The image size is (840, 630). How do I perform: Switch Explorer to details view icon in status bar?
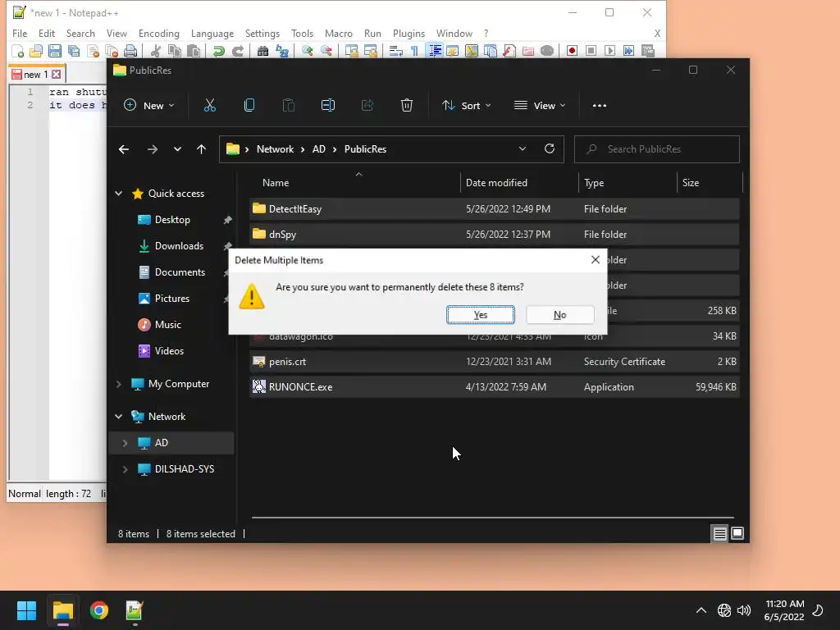tap(719, 533)
